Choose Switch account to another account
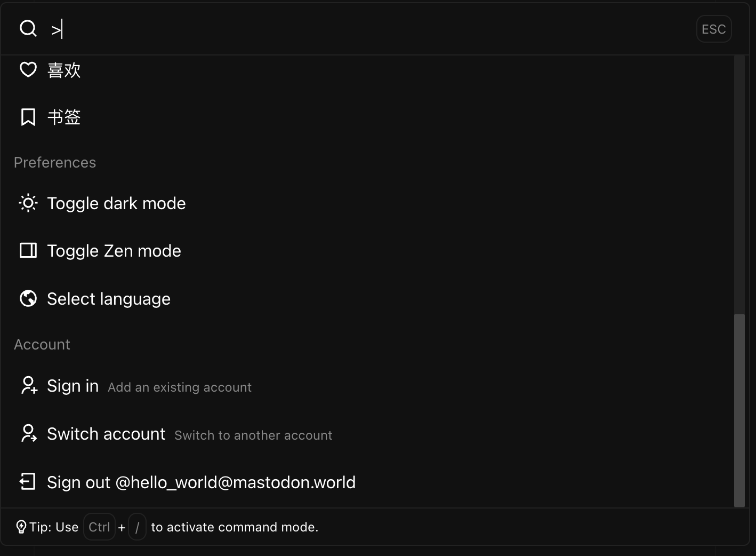Viewport: 756px width, 556px height. [106, 433]
